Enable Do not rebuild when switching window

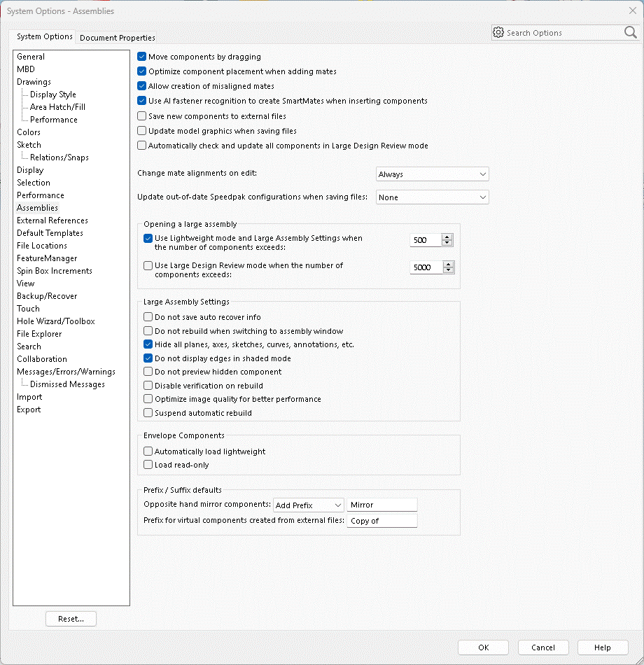tap(148, 331)
